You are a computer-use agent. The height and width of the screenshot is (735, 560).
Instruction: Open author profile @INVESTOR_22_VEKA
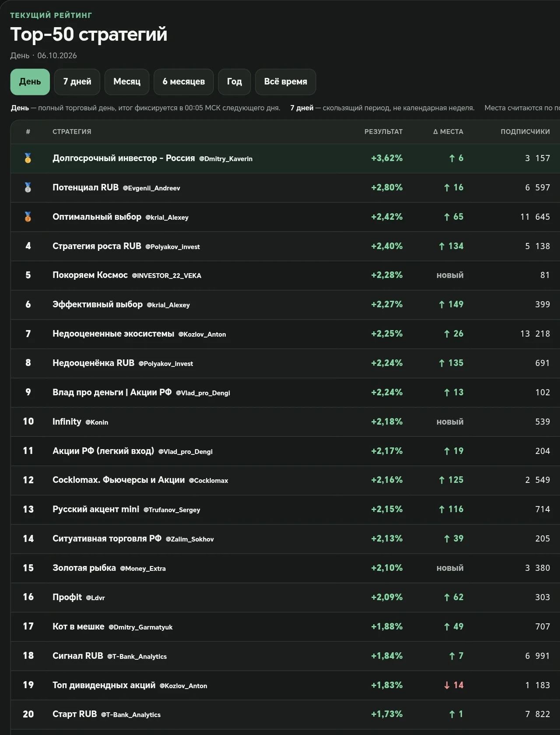tap(167, 276)
